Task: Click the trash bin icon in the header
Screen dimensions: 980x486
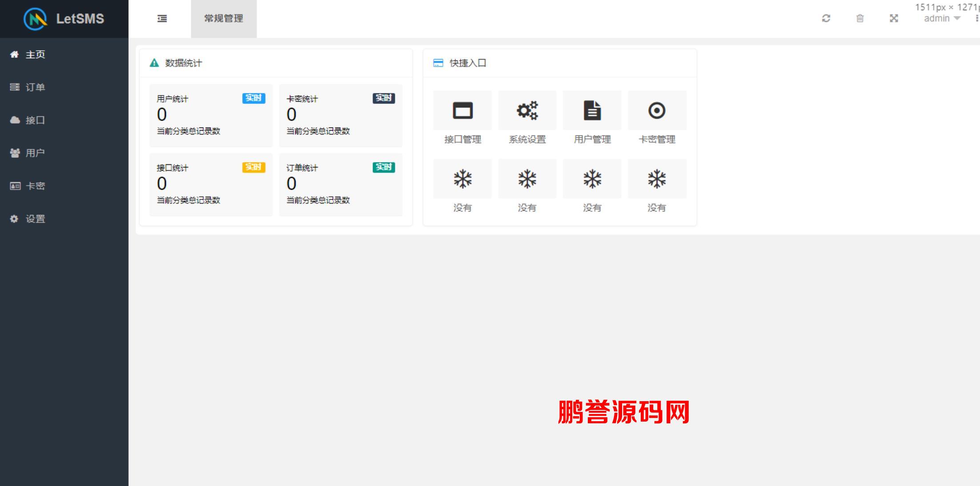Action: (x=860, y=18)
